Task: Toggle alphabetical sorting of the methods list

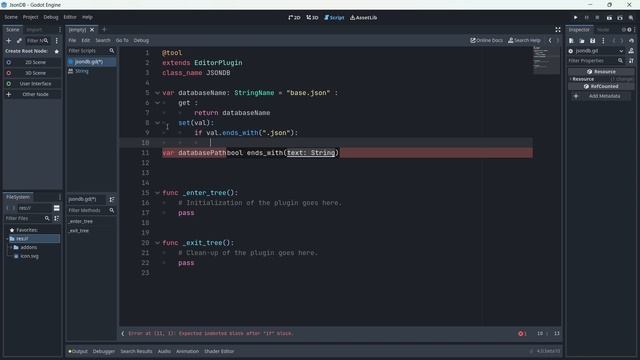Action: 112,199
